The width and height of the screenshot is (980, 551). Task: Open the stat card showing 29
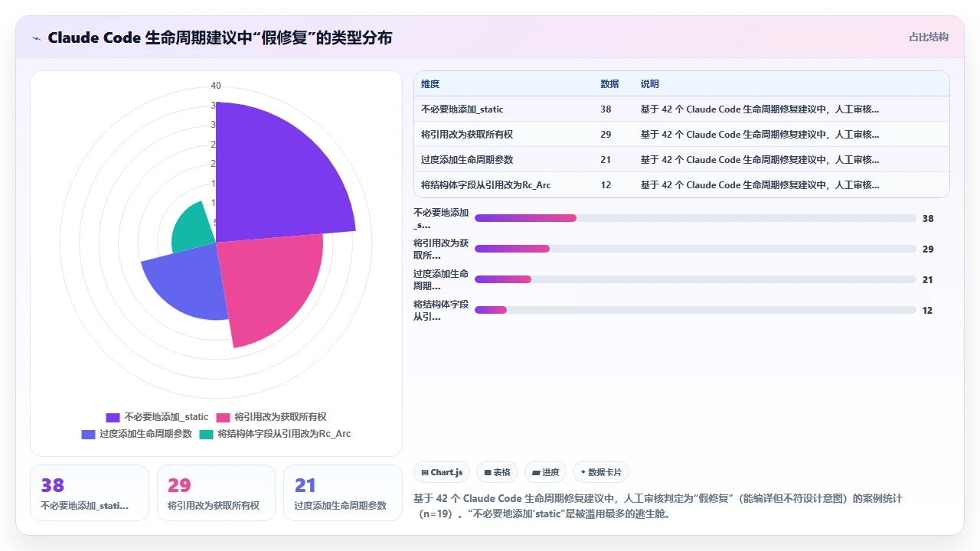tap(216, 493)
